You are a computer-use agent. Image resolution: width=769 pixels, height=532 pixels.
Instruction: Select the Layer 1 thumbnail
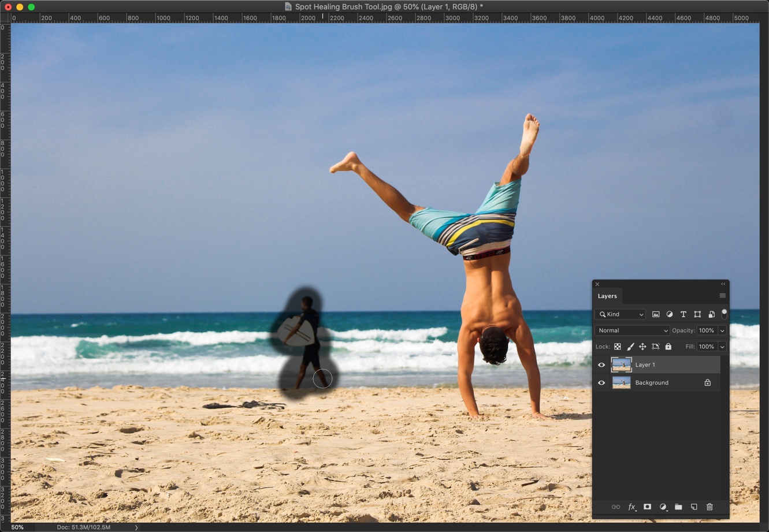[x=621, y=364]
